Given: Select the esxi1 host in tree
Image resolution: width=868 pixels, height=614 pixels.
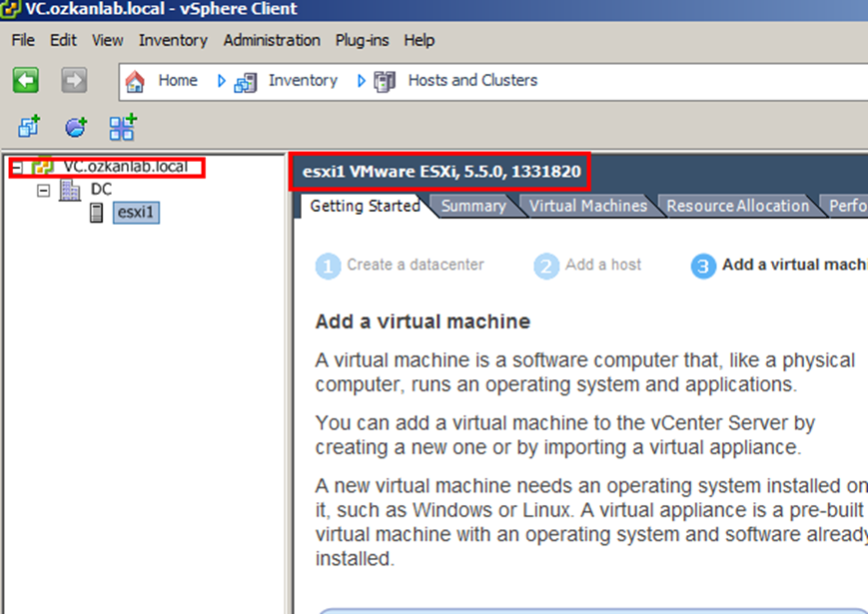Looking at the screenshot, I should click(x=136, y=213).
